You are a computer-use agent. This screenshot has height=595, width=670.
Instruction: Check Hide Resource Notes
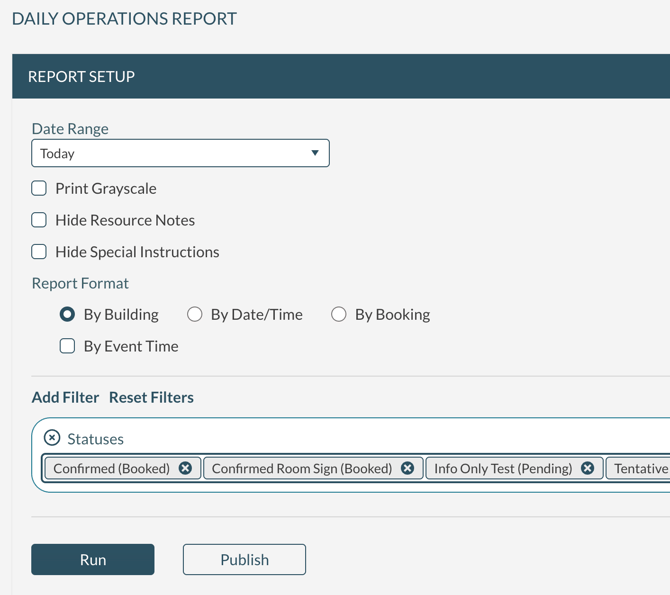pyautogui.click(x=39, y=220)
